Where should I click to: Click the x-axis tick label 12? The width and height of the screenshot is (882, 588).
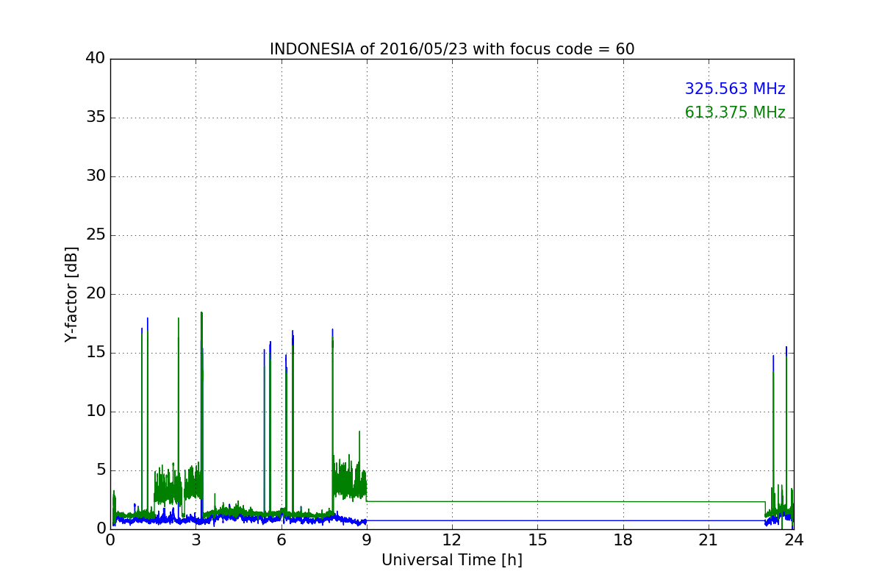[x=452, y=539]
